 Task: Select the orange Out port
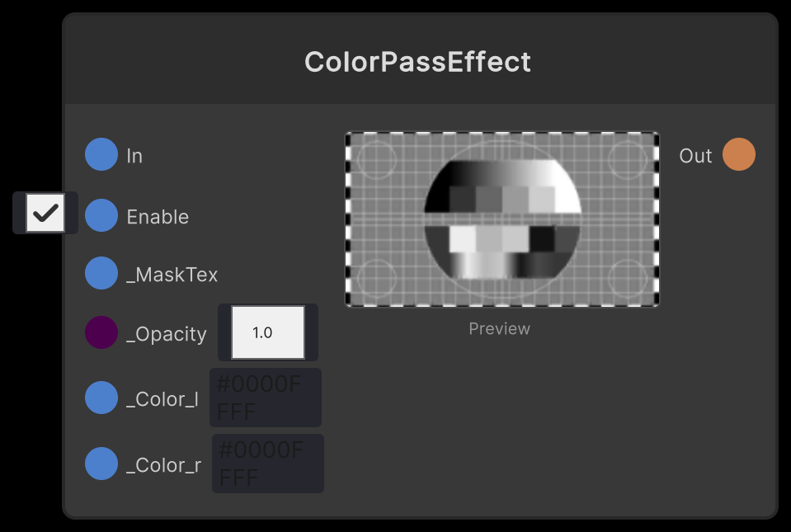point(739,154)
